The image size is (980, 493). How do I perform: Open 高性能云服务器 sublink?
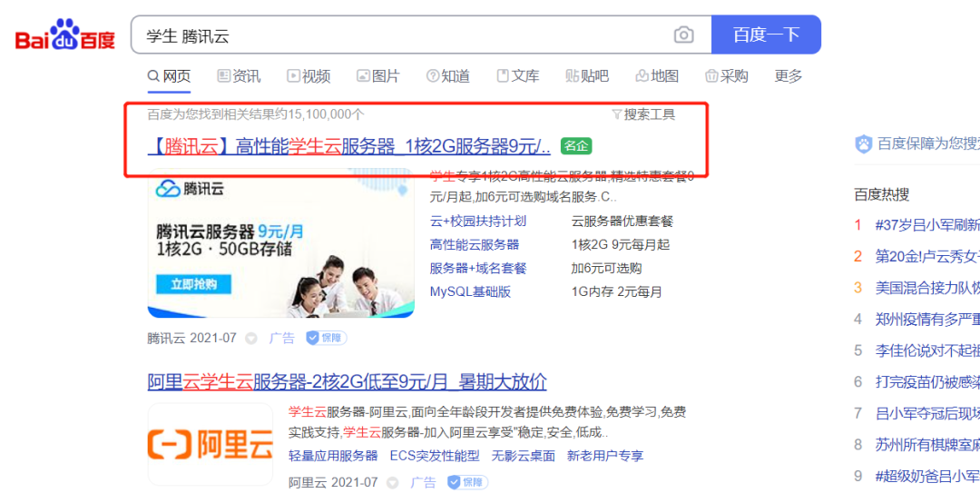click(475, 244)
